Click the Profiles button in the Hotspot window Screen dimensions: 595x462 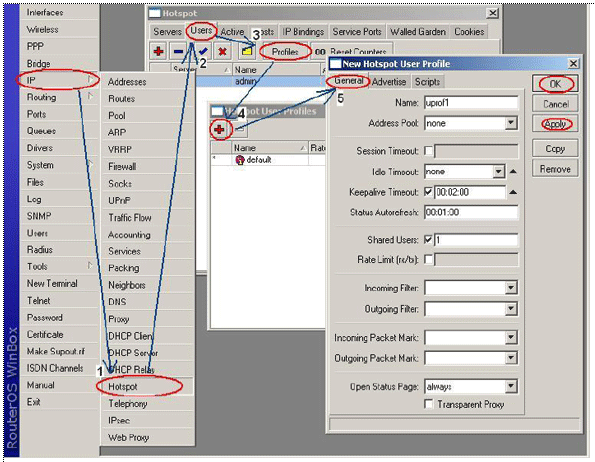(285, 52)
